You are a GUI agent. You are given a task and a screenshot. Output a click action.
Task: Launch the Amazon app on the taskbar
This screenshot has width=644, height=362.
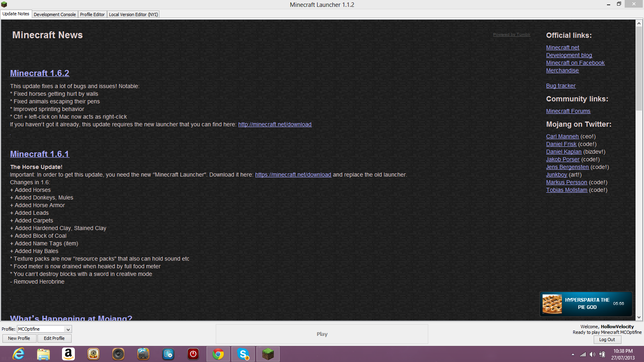point(68,354)
